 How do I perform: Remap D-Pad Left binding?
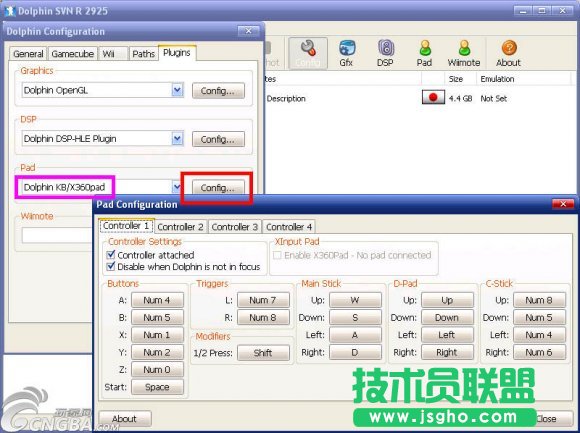point(447,335)
